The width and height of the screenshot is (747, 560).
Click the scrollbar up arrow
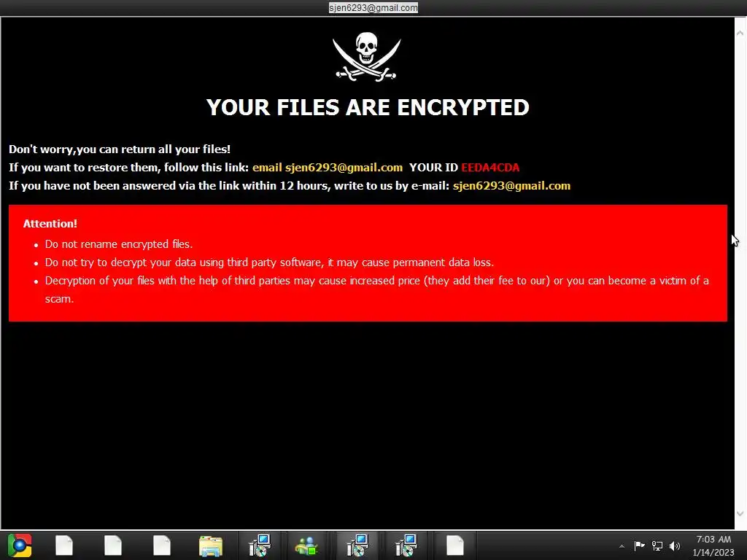tap(740, 34)
